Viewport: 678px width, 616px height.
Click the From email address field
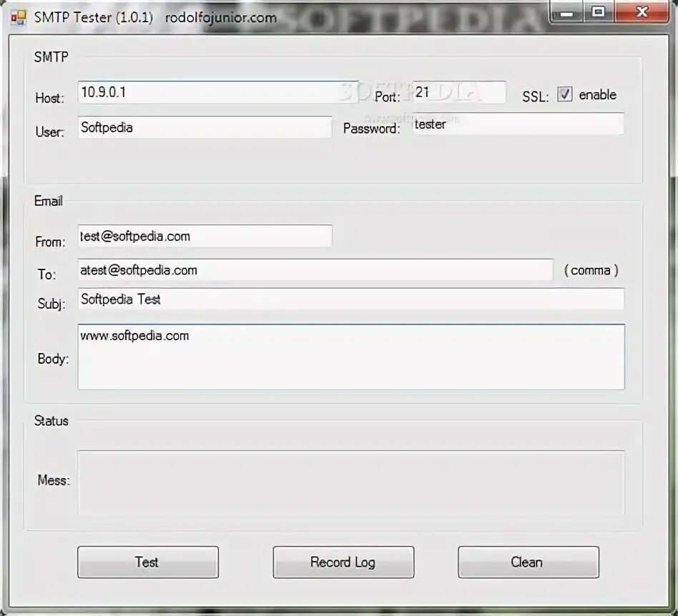(205, 236)
